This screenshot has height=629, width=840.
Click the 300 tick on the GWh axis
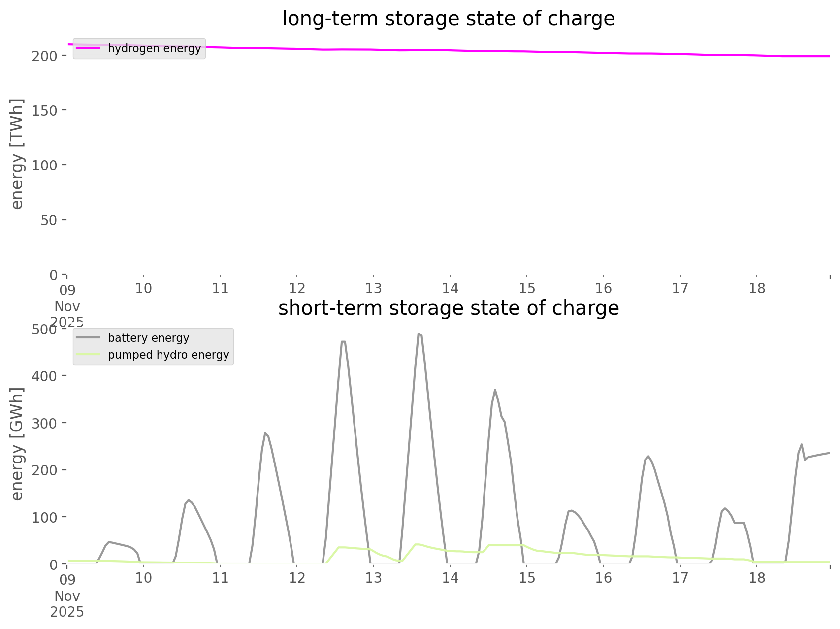45,423
